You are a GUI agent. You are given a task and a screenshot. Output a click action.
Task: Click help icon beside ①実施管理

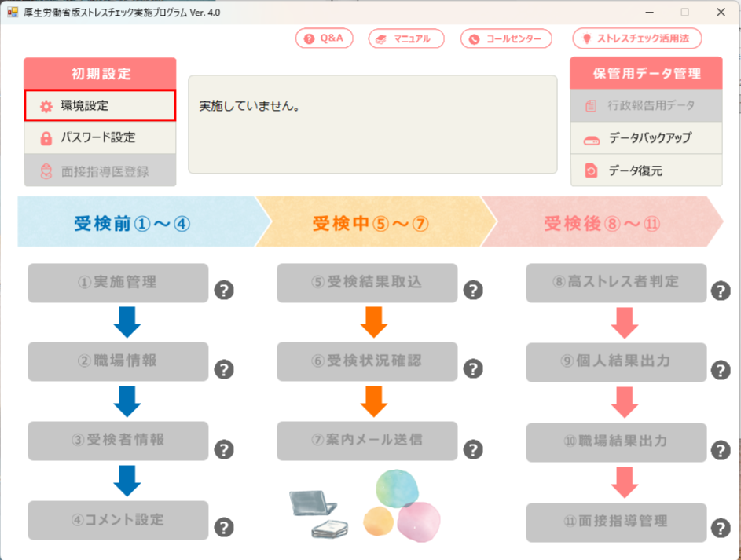(x=224, y=291)
